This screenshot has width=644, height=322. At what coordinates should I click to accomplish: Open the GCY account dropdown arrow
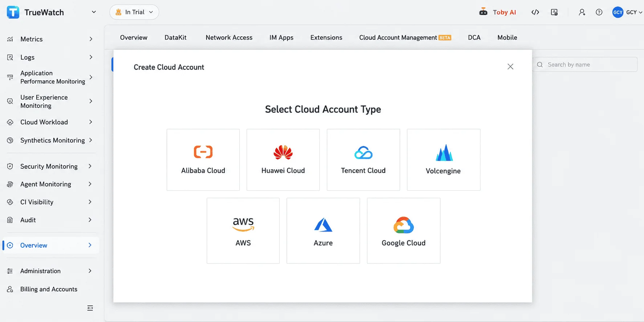point(640,12)
